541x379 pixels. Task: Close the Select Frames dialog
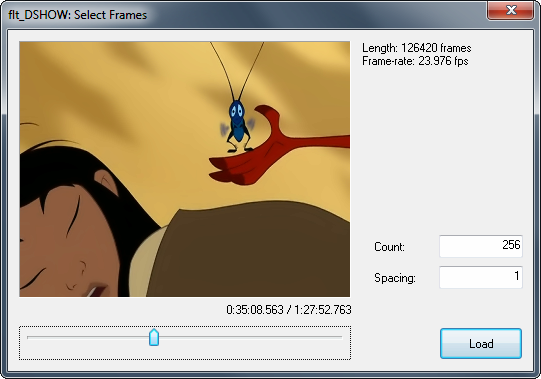511,10
